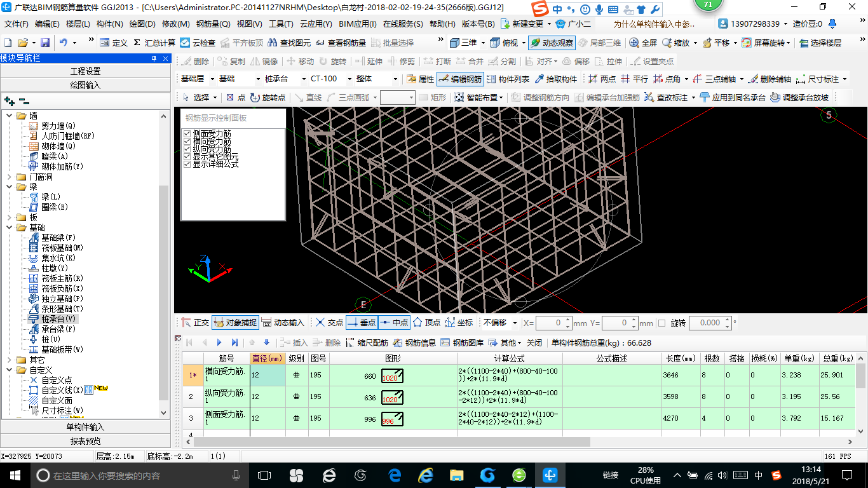The image size is (868, 488).
Task: Open 属性 properties panel
Action: [x=420, y=79]
